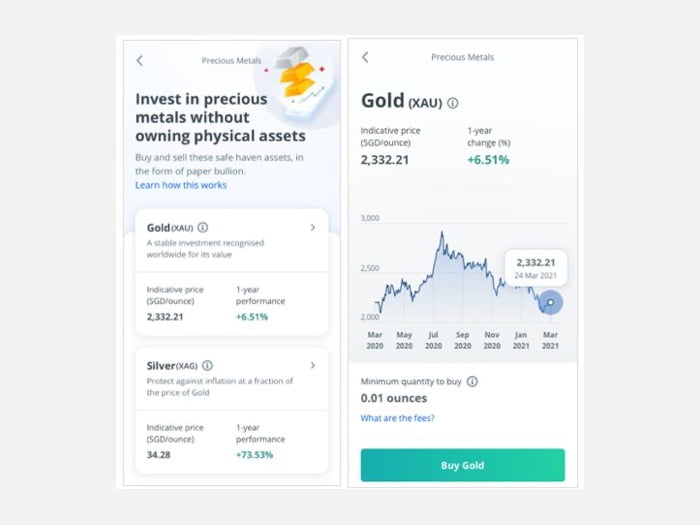Open What are the fees link
700x525 pixels.
pos(397,418)
